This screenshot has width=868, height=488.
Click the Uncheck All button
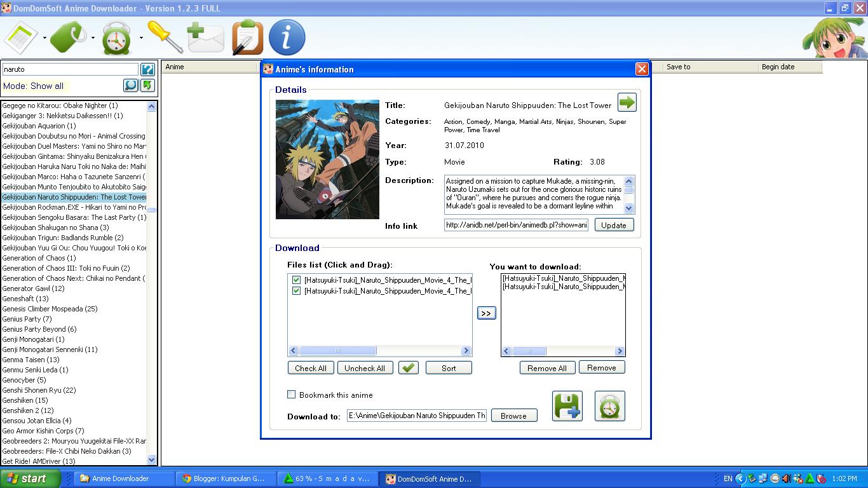(x=365, y=368)
